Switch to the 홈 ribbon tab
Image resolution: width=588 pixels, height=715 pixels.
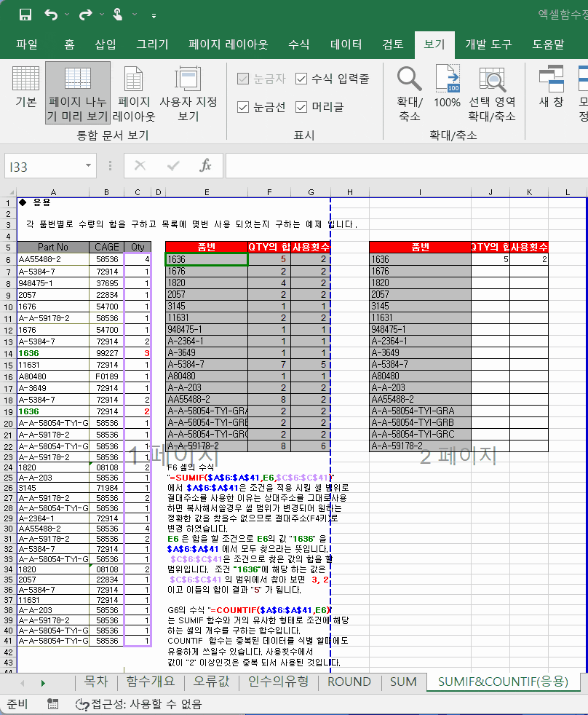pos(69,44)
